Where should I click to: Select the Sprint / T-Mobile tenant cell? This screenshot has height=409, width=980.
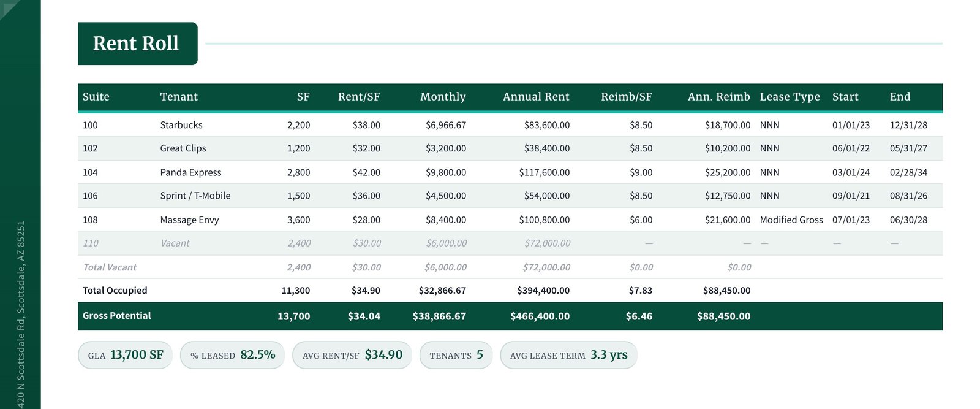click(x=195, y=196)
